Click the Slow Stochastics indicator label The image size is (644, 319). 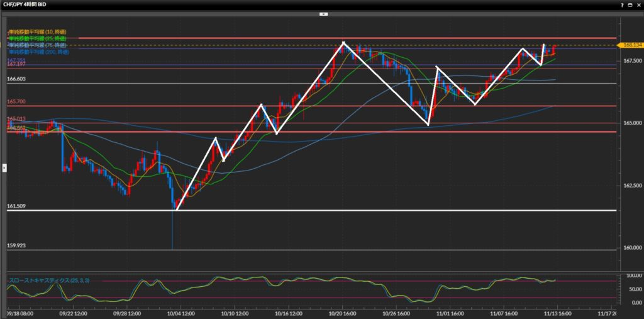tap(47, 279)
